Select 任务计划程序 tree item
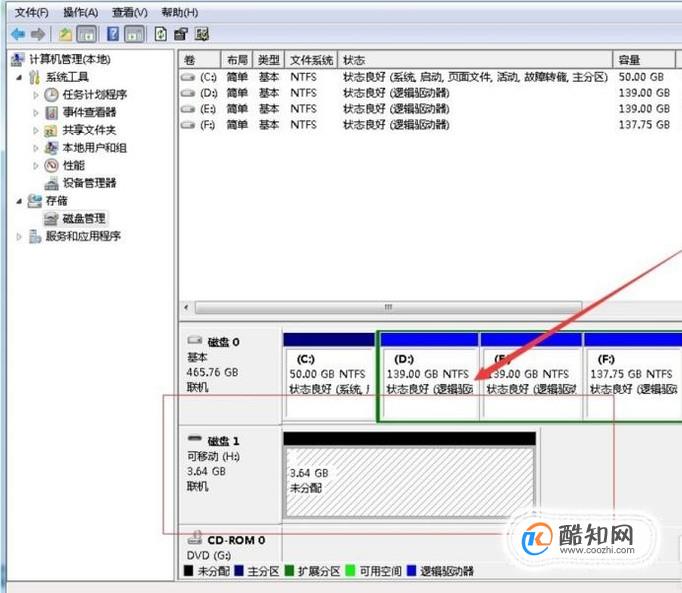 (94, 94)
